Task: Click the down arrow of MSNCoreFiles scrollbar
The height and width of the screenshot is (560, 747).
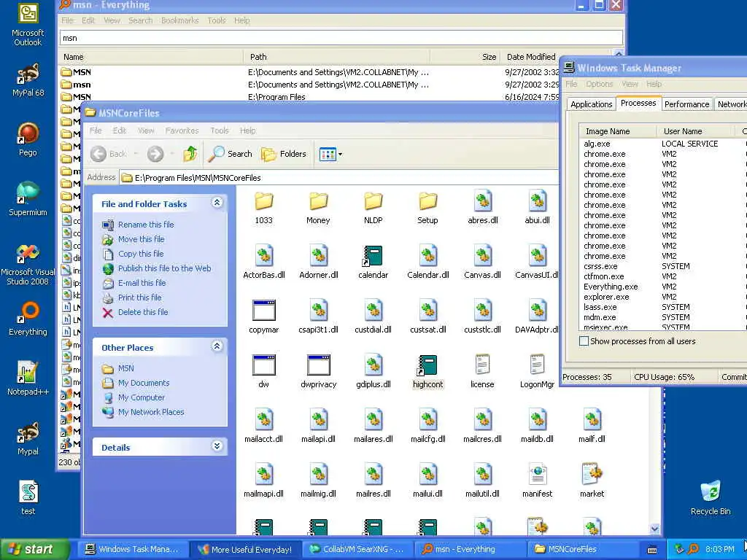Action: 654,529
